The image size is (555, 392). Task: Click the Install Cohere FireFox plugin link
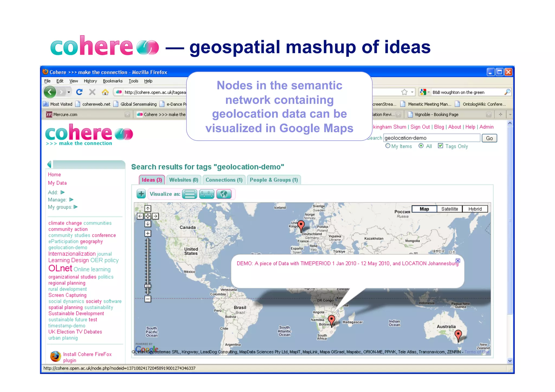tap(87, 357)
